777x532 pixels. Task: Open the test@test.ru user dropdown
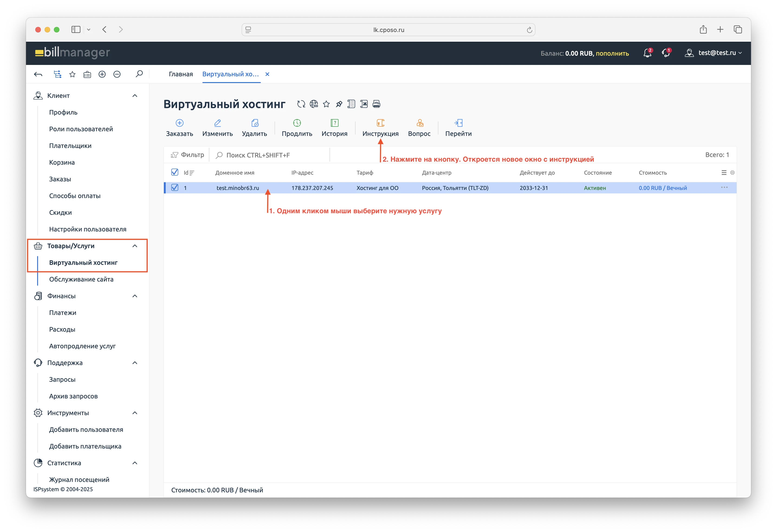pyautogui.click(x=713, y=53)
